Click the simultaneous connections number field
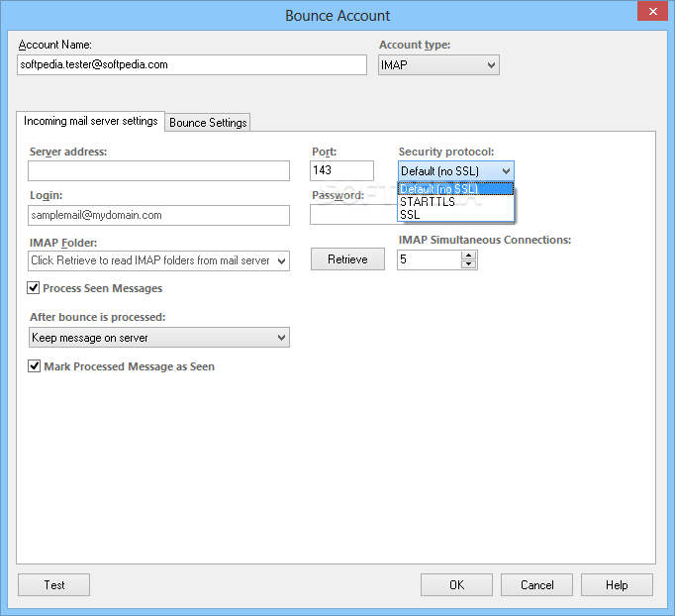675x616 pixels. coord(429,259)
